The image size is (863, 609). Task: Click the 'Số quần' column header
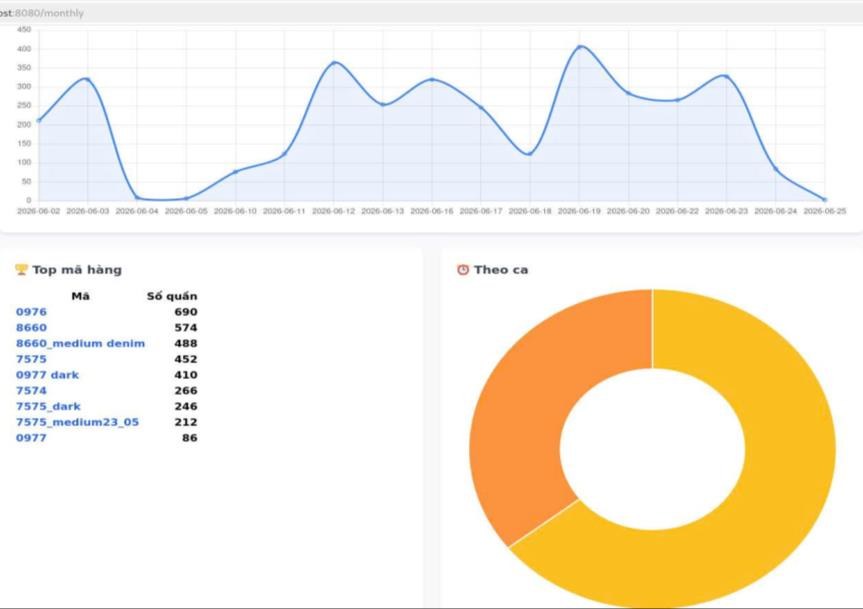pos(172,297)
